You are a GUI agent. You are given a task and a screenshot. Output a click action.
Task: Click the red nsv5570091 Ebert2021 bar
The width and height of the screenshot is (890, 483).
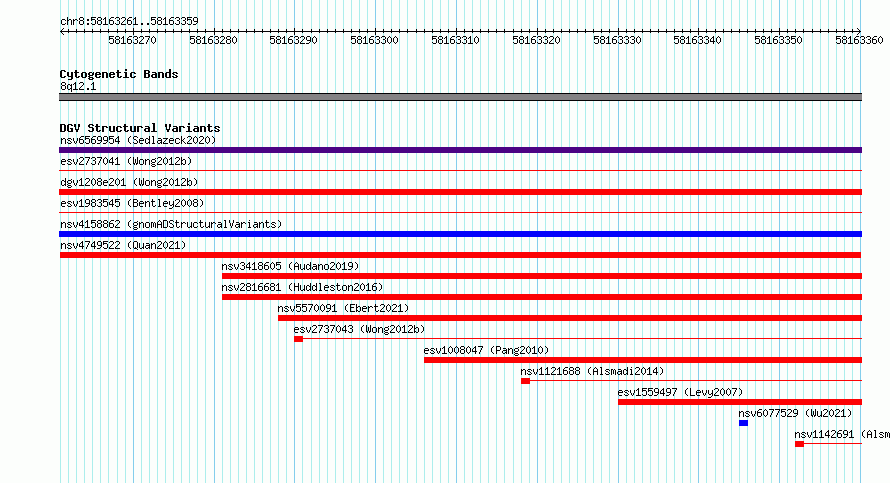(570, 318)
